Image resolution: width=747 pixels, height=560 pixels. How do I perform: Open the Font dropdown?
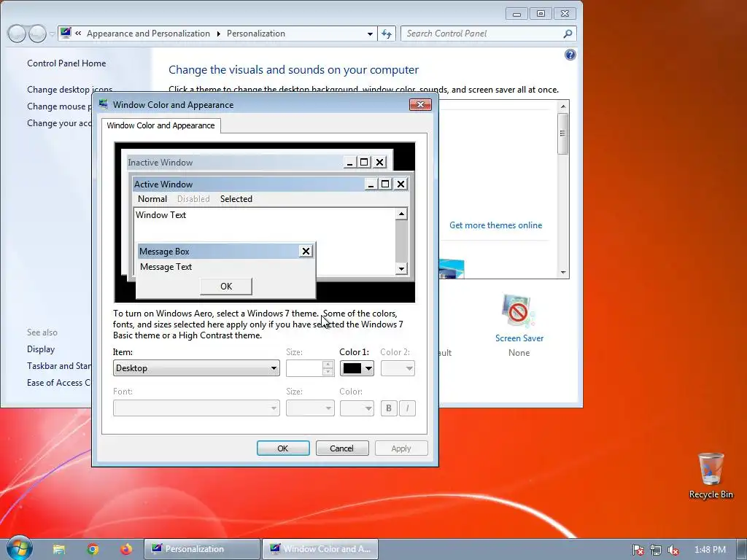point(196,408)
